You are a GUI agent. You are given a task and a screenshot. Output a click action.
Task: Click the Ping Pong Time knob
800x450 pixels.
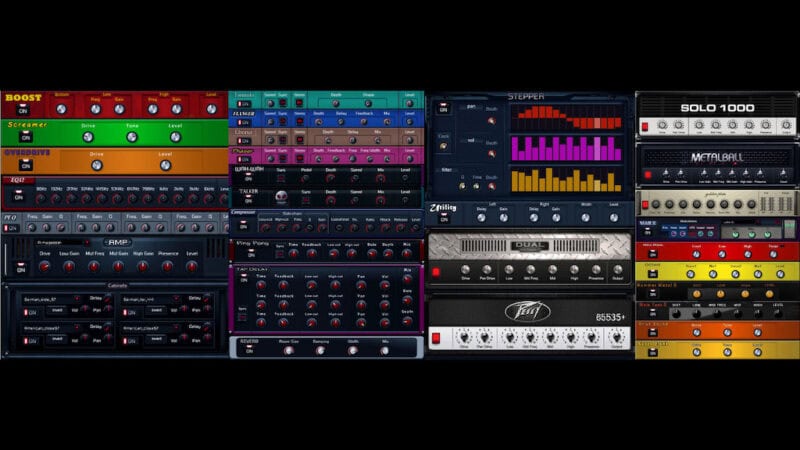(294, 254)
